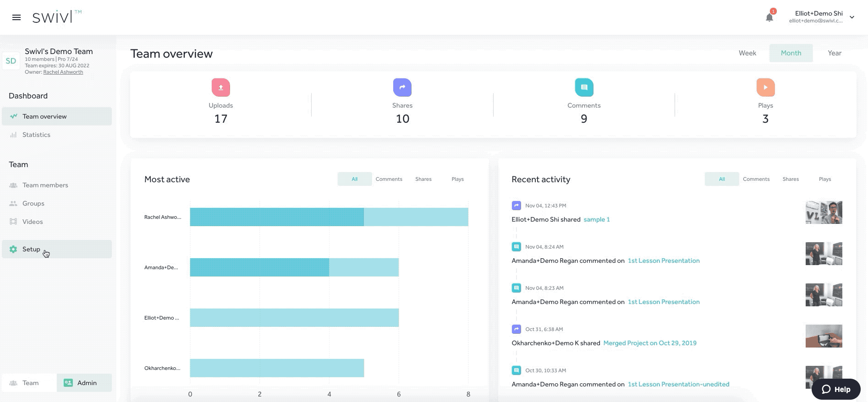Open the Help chat widget
The width and height of the screenshot is (868, 402).
[x=835, y=389]
